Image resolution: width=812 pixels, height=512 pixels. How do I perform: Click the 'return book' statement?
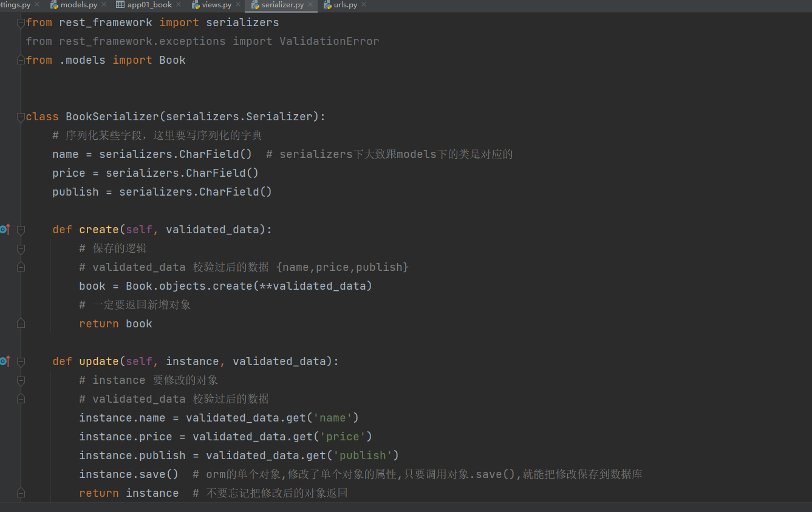pos(115,324)
